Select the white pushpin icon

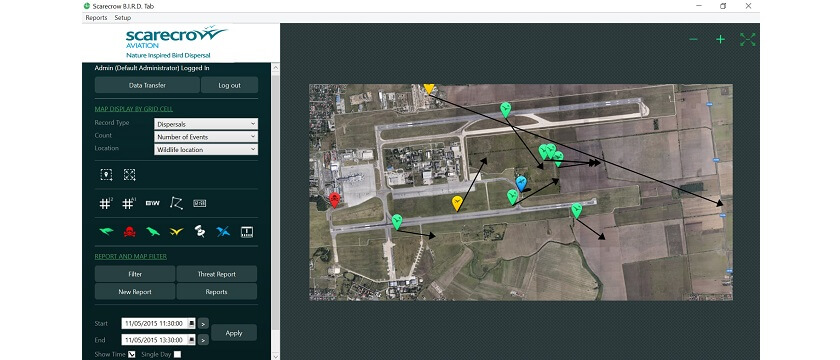point(200,231)
